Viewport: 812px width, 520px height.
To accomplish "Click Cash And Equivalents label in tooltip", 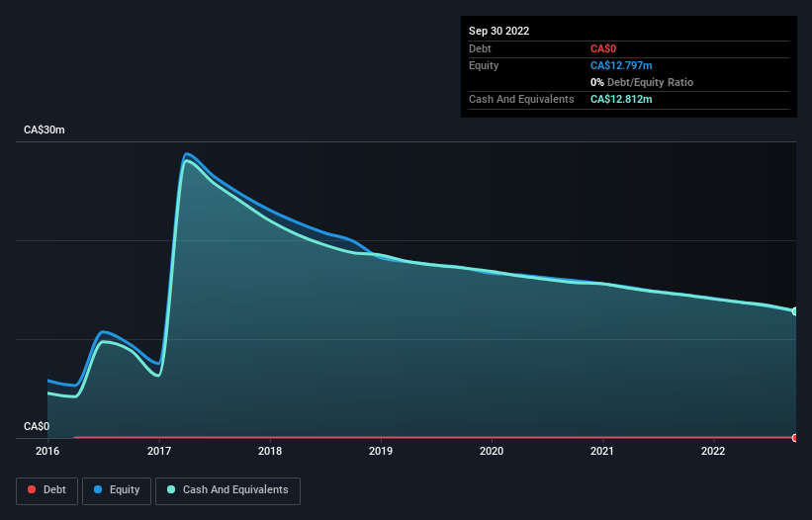I will click(521, 99).
